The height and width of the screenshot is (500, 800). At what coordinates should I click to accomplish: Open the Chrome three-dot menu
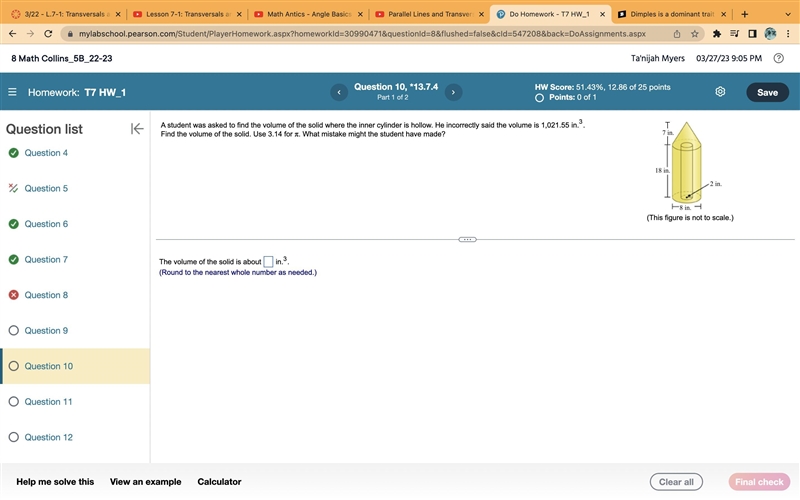coord(788,34)
